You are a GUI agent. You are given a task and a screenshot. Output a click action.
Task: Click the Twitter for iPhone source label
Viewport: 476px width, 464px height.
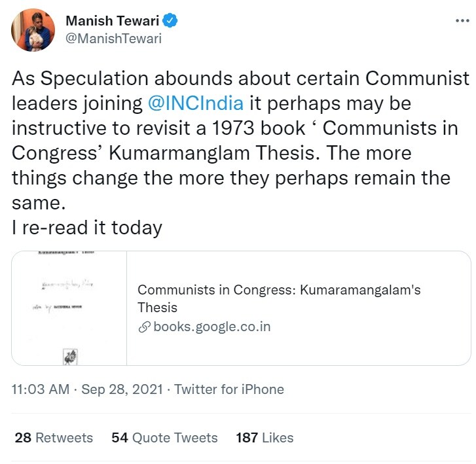(x=229, y=389)
